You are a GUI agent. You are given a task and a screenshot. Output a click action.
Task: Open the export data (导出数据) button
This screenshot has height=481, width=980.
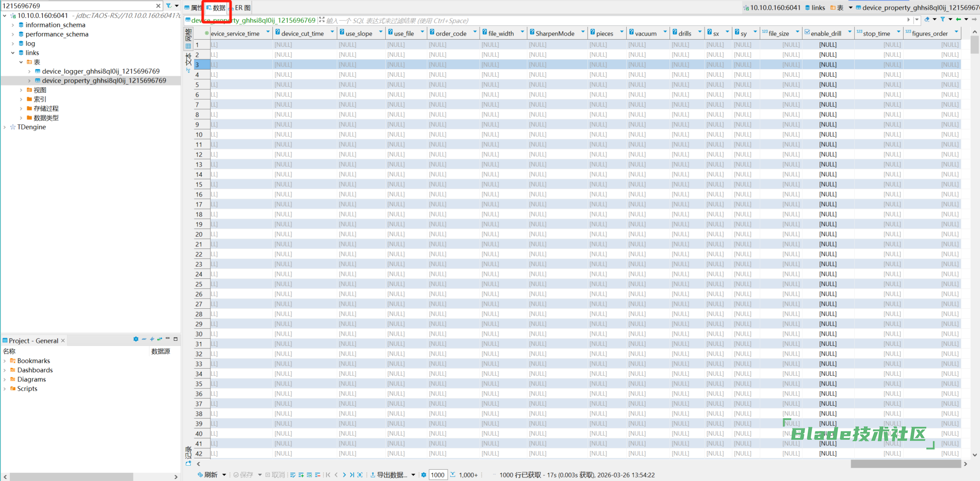tap(391, 475)
